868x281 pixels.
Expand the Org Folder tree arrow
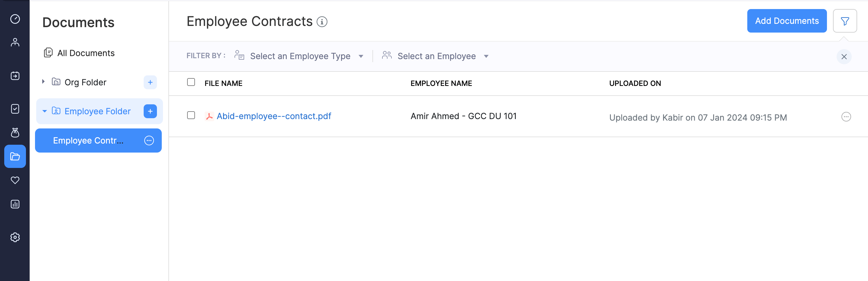click(x=43, y=82)
